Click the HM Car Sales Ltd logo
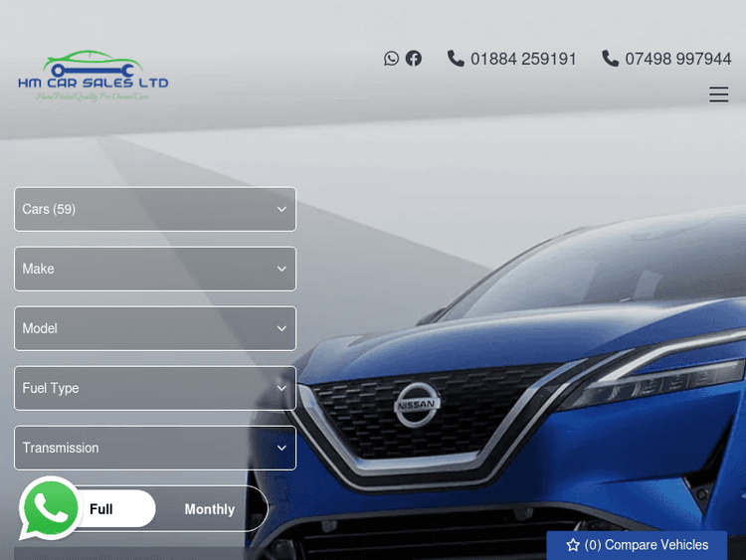 (x=93, y=77)
